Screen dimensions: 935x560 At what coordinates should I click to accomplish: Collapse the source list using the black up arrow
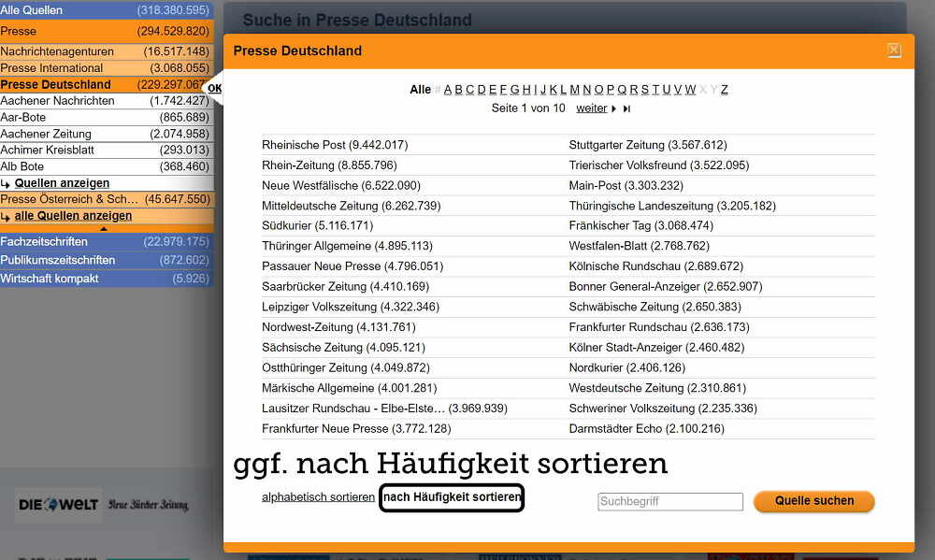click(x=104, y=228)
